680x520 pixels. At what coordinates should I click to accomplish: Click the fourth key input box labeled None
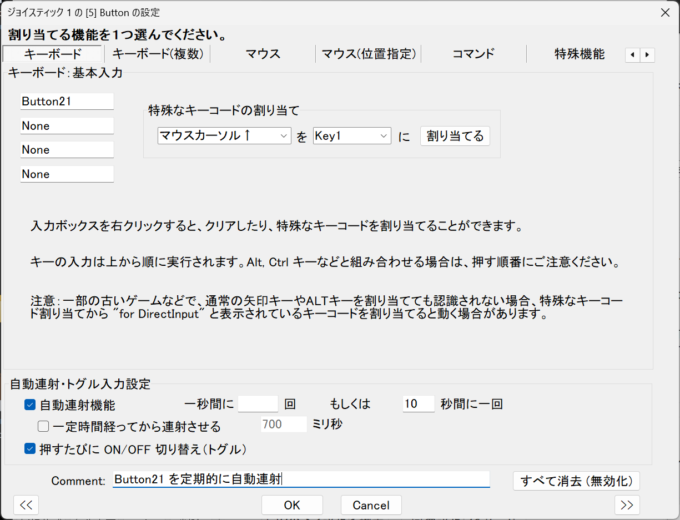(67, 174)
